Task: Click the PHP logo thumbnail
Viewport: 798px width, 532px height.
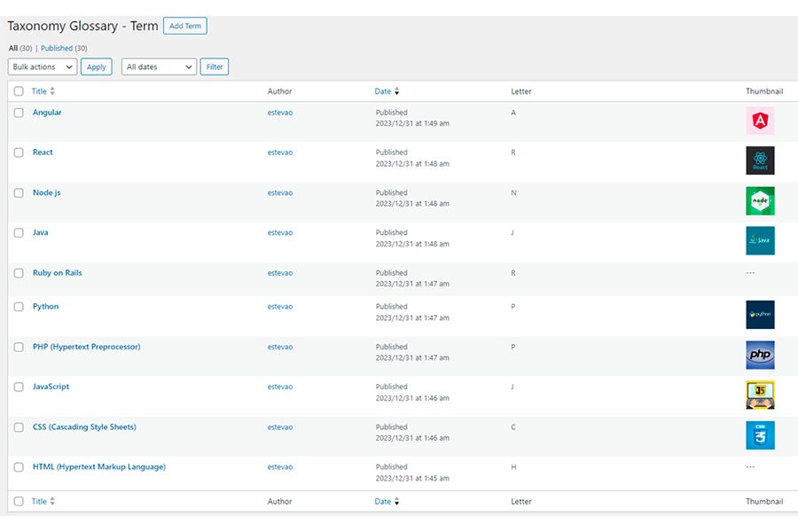Action: pos(760,355)
